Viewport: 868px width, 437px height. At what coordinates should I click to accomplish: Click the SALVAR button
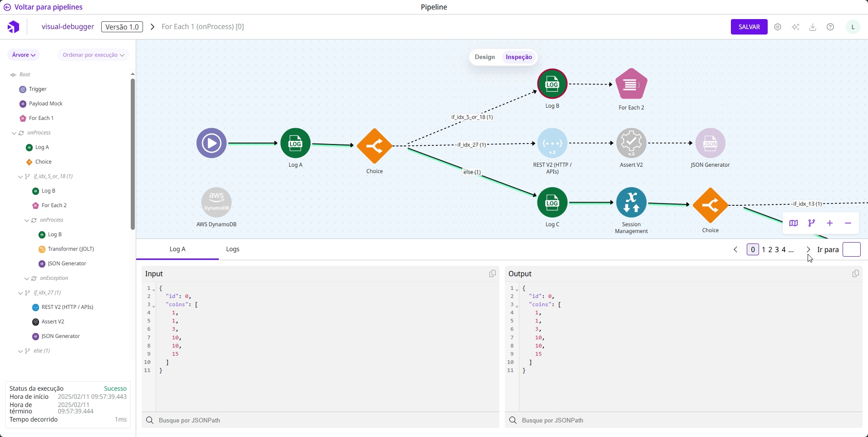[x=749, y=27]
